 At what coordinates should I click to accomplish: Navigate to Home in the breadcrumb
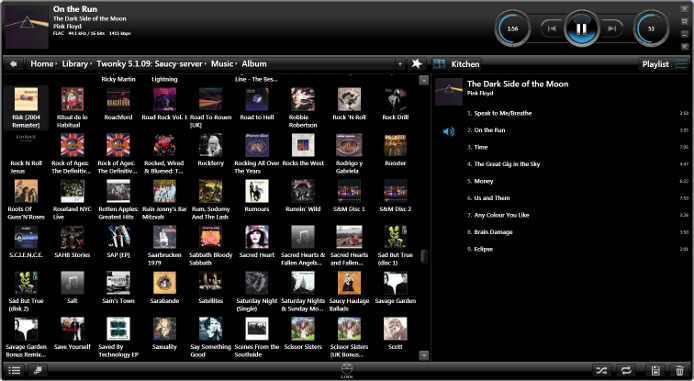[x=42, y=64]
